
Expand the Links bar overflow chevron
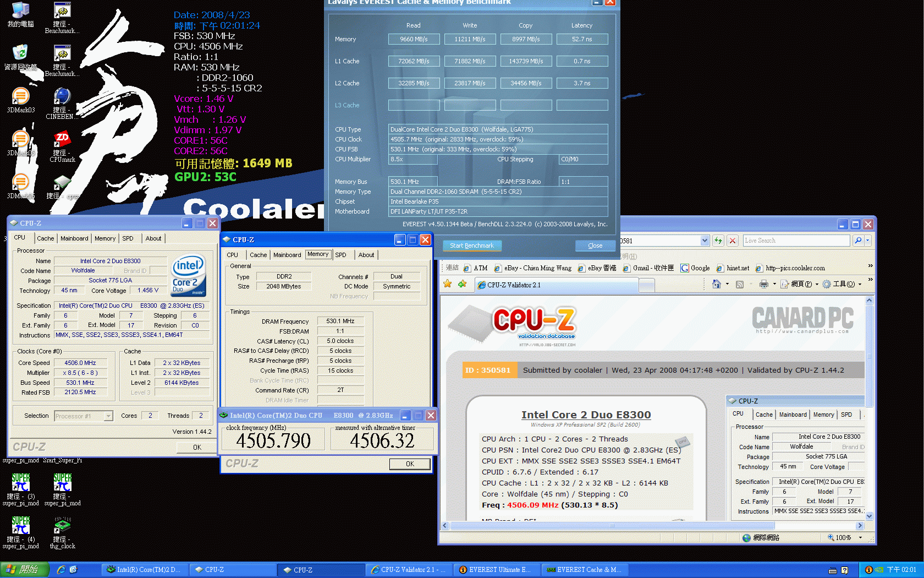(870, 266)
